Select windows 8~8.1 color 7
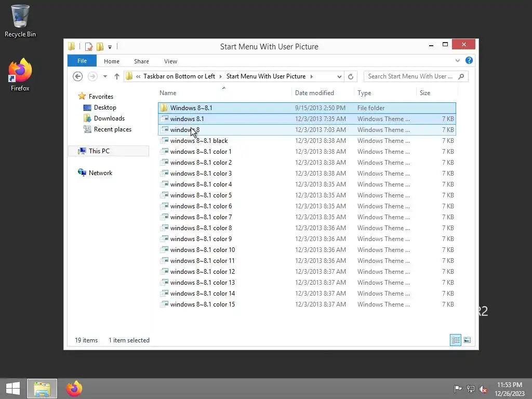This screenshot has width=532, height=399. (307, 217)
